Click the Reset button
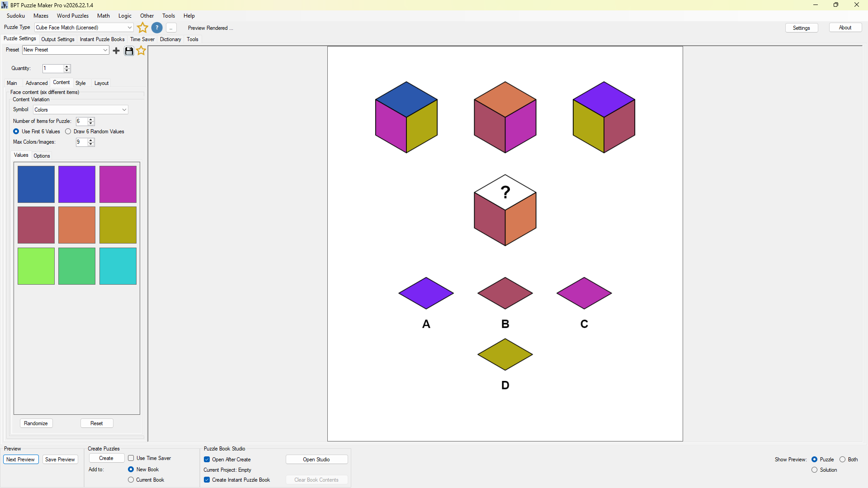 pos(97,423)
